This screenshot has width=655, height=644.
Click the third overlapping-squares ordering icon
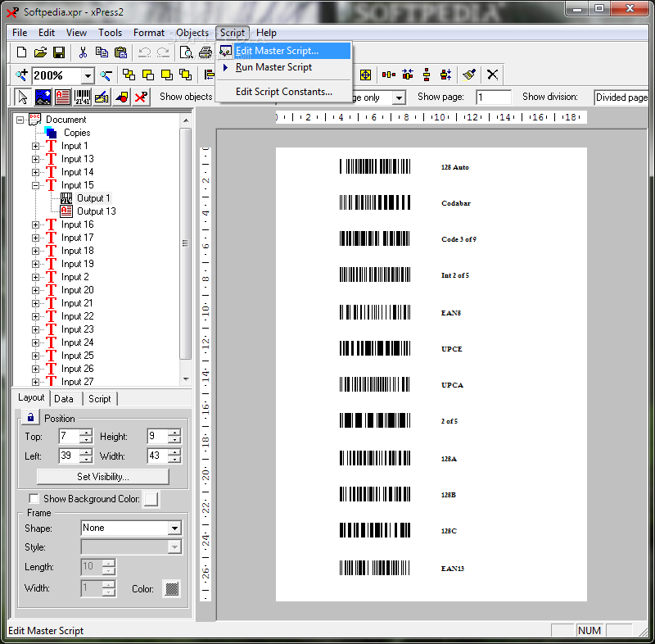pos(167,75)
